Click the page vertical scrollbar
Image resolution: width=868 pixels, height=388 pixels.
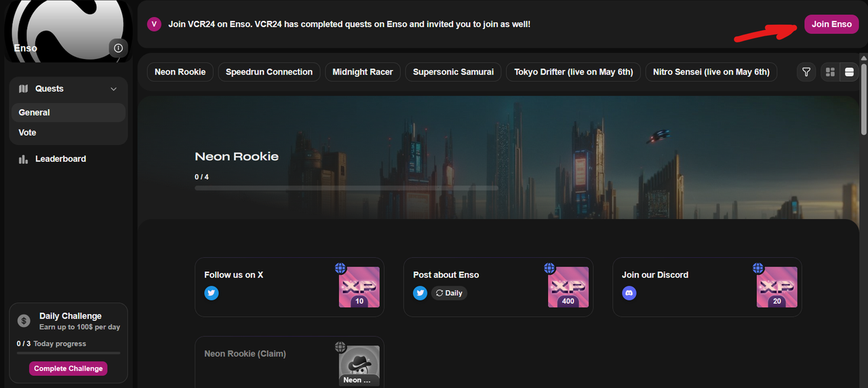pyautogui.click(x=864, y=98)
